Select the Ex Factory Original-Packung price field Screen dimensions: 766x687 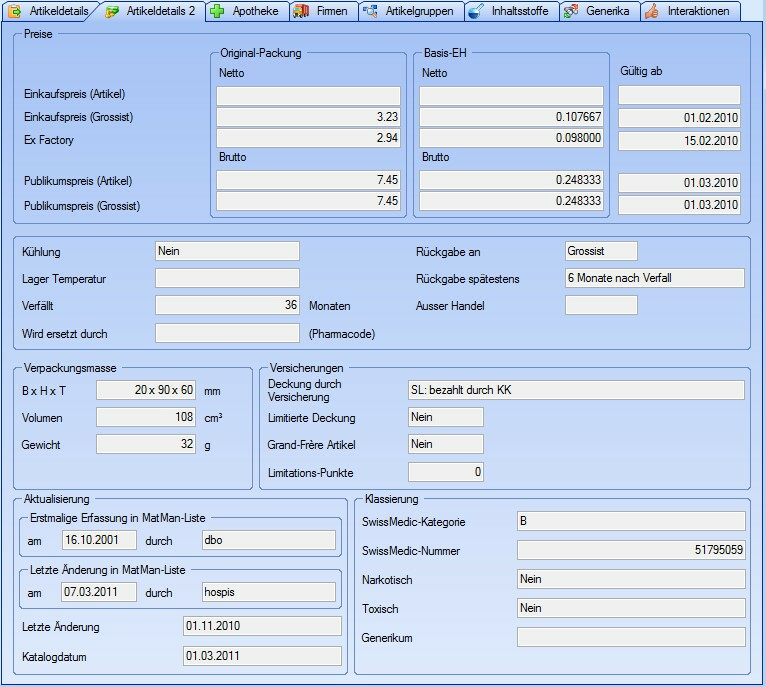(308, 139)
